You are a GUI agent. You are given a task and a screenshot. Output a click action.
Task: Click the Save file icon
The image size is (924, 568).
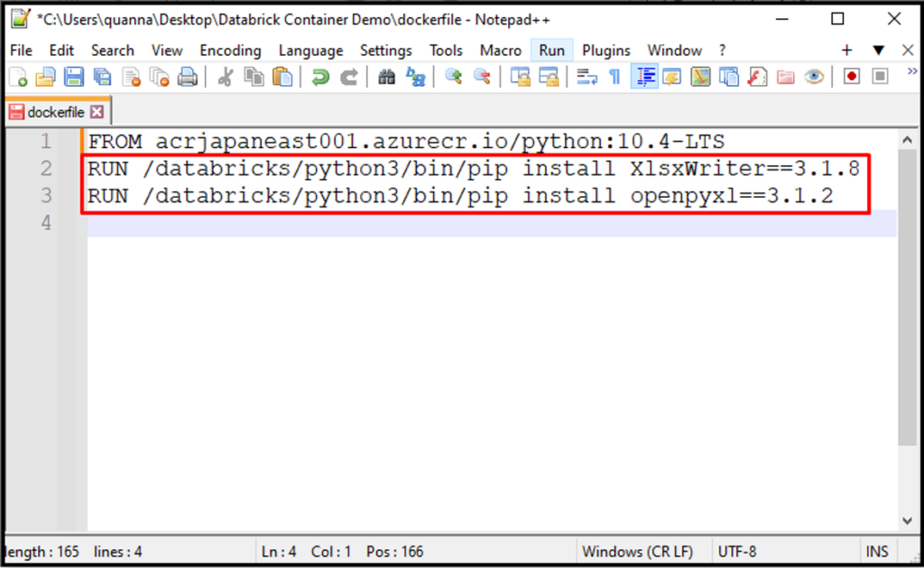[x=74, y=78]
